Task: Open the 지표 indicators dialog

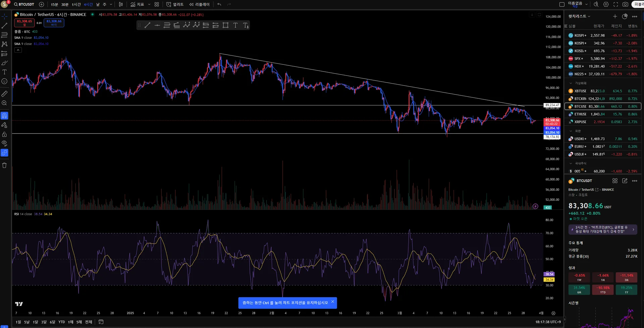Action: 137,4
